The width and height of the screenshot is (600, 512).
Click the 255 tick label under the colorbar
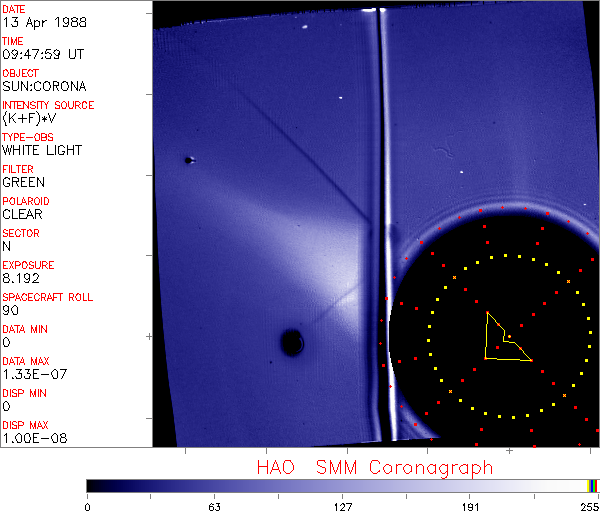589,507
